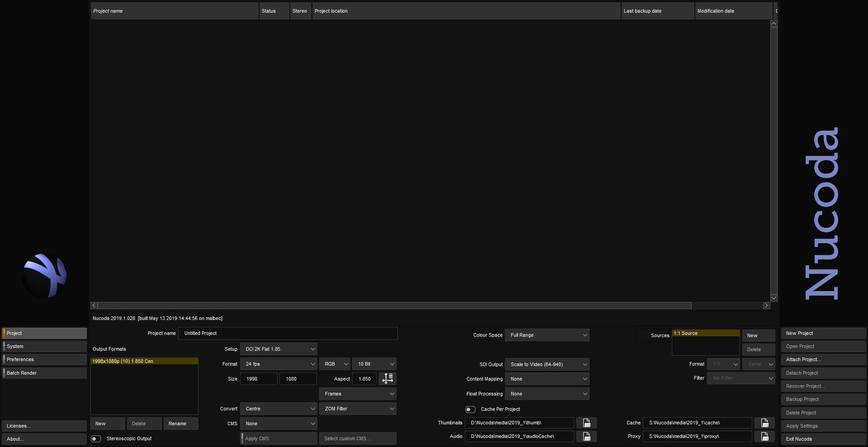The width and height of the screenshot is (868, 447).
Task: Open the 10 Bit depth dropdown
Action: coord(374,364)
